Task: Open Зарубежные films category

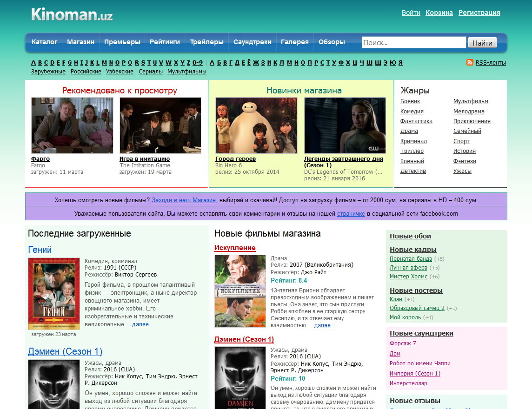Action: [48, 72]
